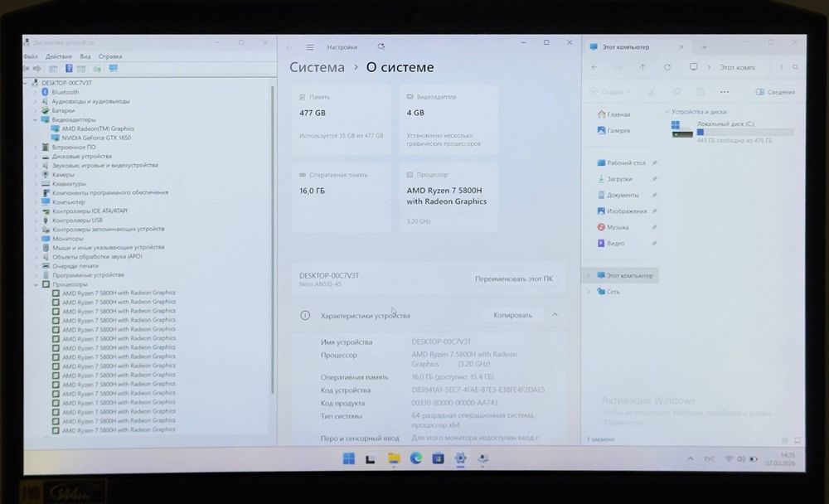
Task: Expand the Батареи node in Device Manager
Action: [36, 110]
